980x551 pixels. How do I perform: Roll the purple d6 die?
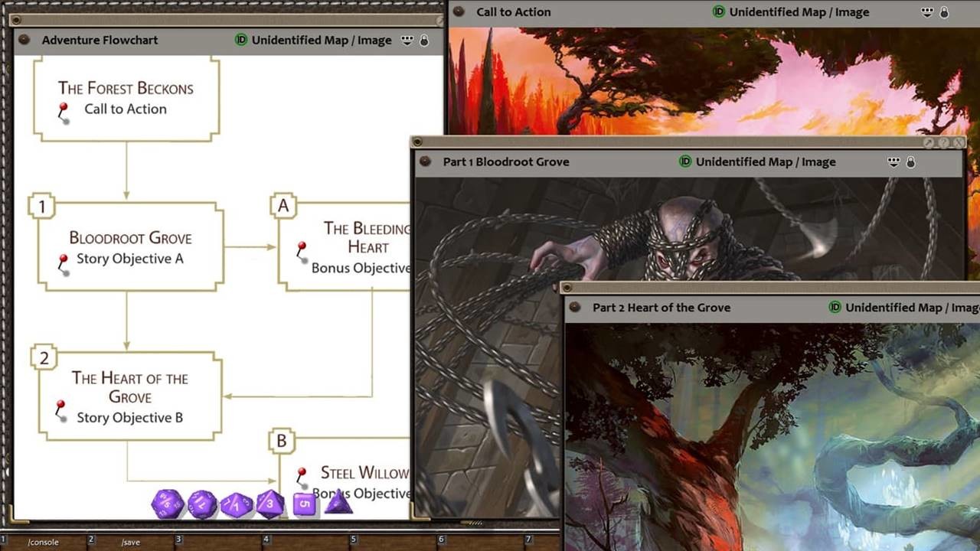(x=305, y=505)
